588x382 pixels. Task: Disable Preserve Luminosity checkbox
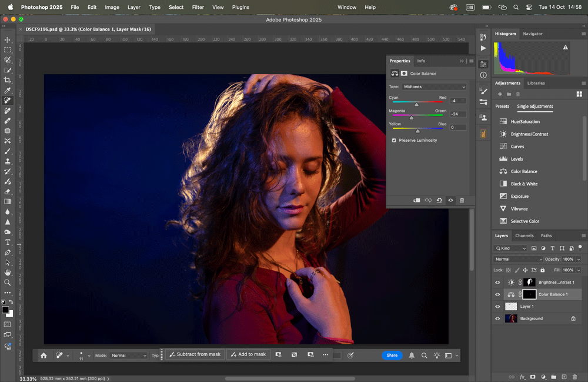[394, 140]
